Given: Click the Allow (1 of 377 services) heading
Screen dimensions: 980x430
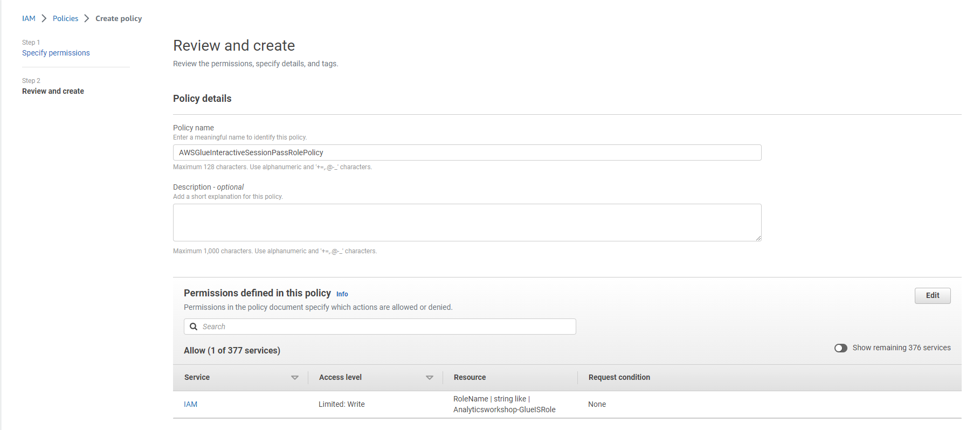Looking at the screenshot, I should (232, 350).
